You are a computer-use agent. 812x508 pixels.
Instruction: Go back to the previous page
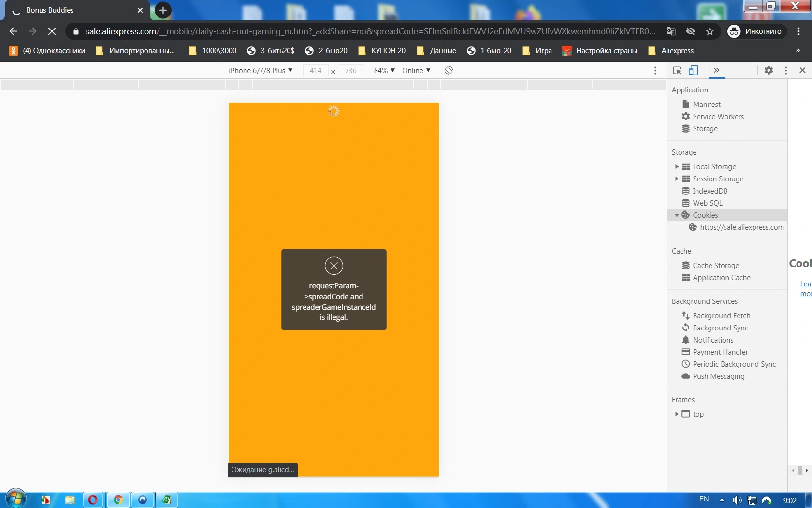[x=13, y=31]
